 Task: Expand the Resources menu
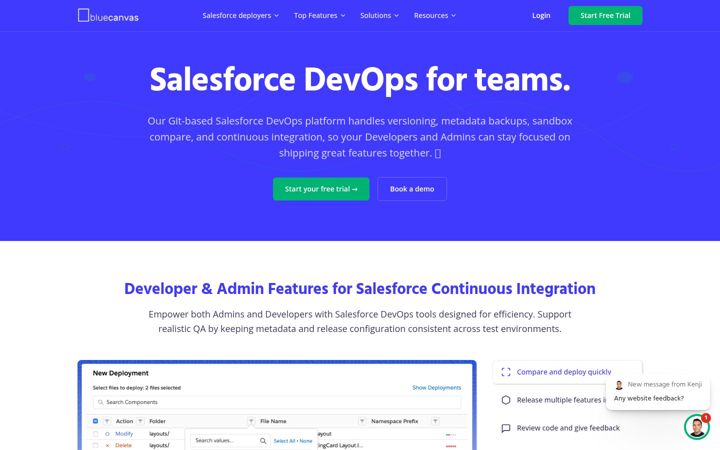point(434,16)
